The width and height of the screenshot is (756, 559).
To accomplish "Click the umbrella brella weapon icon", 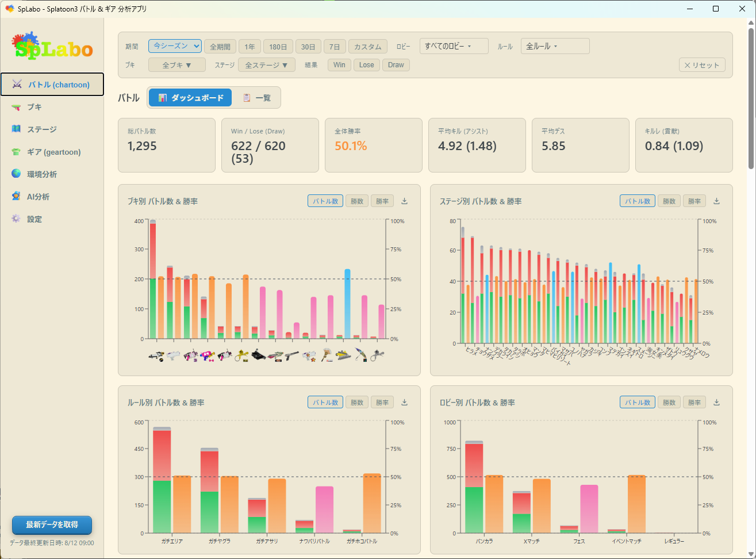I will pos(360,356).
